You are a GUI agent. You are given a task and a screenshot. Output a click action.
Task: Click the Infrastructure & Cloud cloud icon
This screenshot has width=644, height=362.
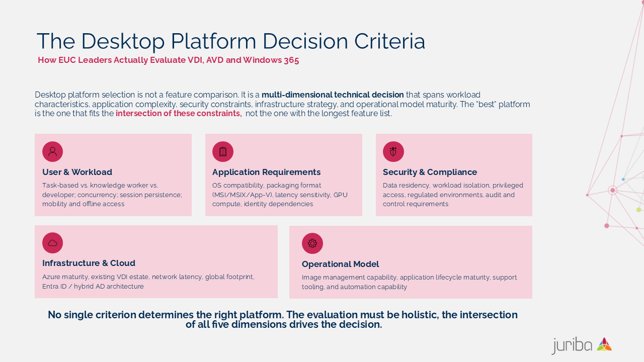point(52,243)
